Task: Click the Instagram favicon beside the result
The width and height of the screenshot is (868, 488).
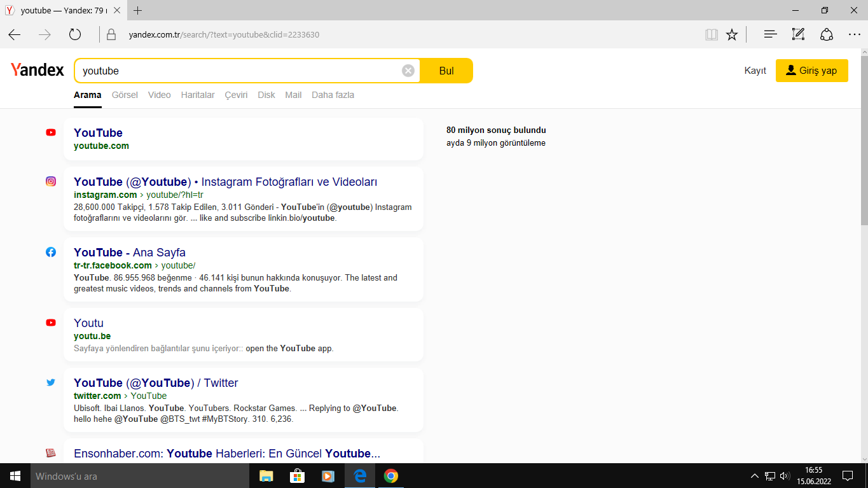Action: [x=51, y=181]
